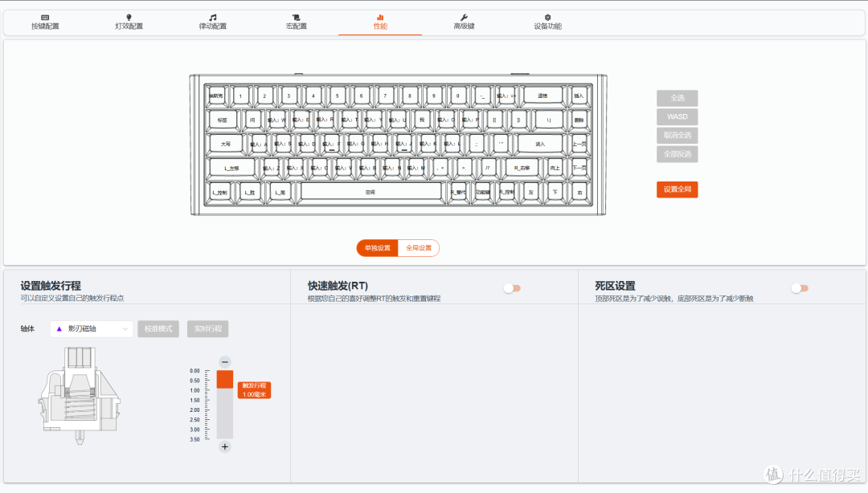Select the number 5 key

337,96
